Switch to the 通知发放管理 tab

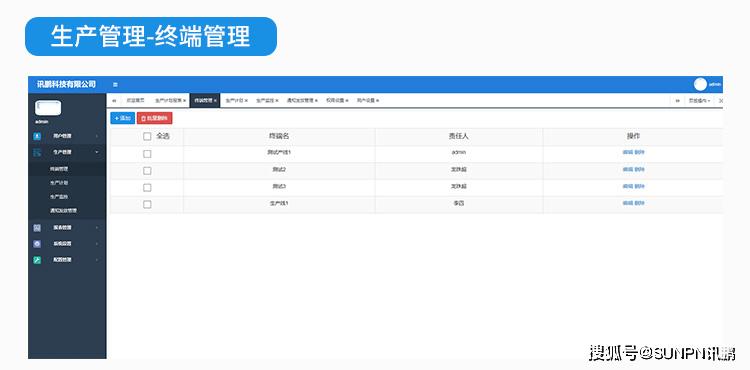pyautogui.click(x=300, y=101)
